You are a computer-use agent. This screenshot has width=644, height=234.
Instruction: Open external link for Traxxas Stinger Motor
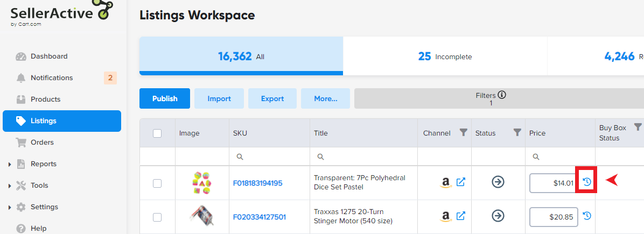coord(460,216)
